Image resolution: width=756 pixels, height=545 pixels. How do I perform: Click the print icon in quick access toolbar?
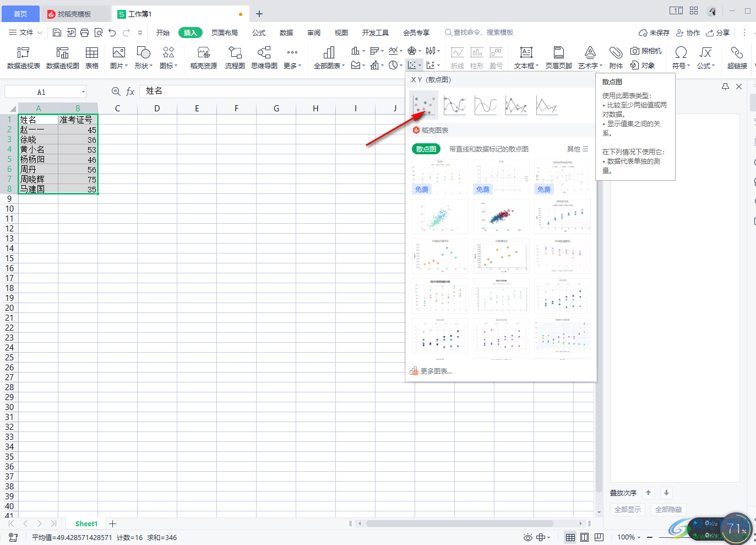85,33
